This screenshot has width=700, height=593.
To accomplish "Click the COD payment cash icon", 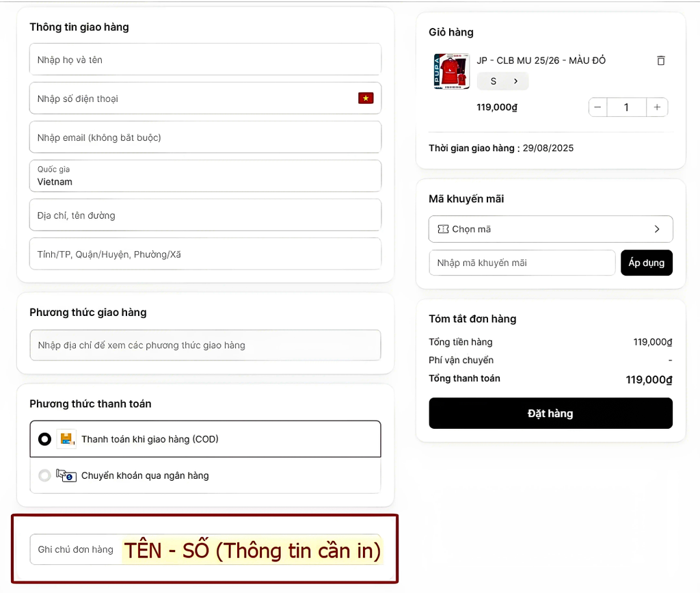I will [x=66, y=439].
